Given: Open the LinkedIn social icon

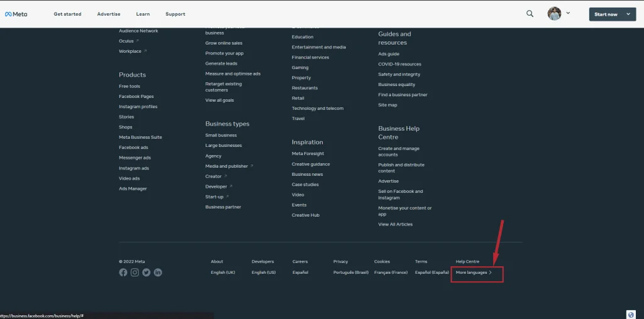Looking at the screenshot, I should pyautogui.click(x=158, y=273).
